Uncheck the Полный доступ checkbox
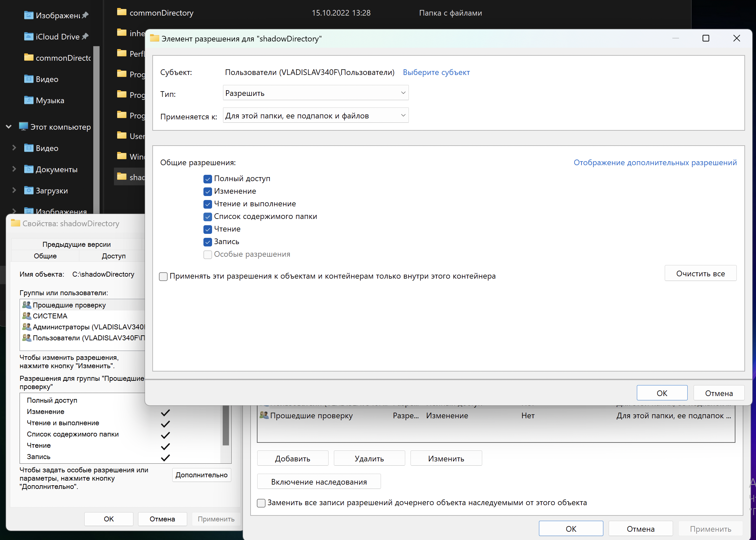This screenshot has width=756, height=540. point(207,179)
